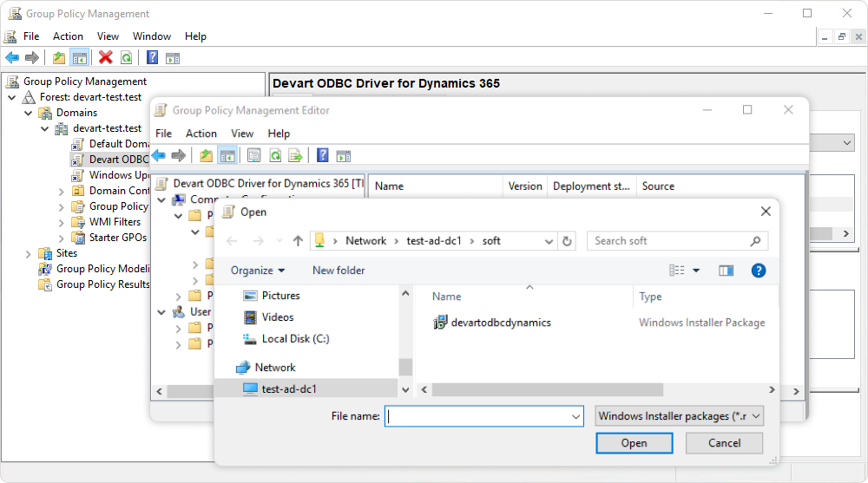
Task: Click red Delete X icon in main toolbar
Action: pos(105,57)
